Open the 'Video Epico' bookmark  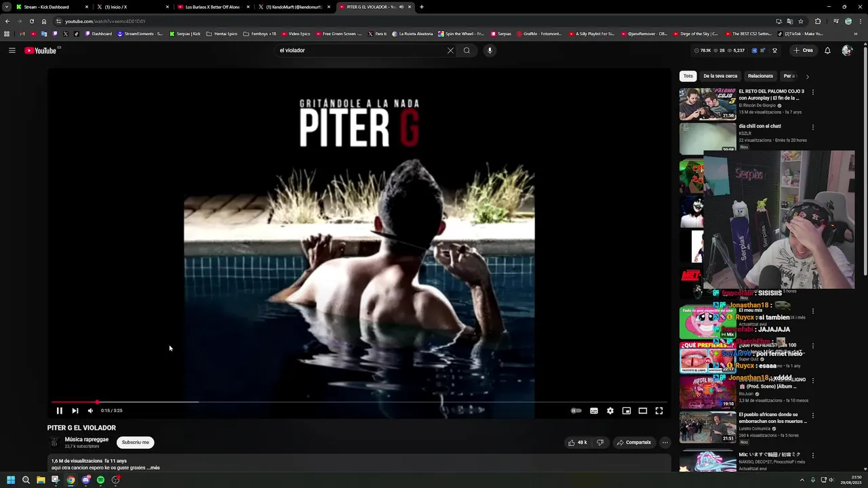pos(295,33)
